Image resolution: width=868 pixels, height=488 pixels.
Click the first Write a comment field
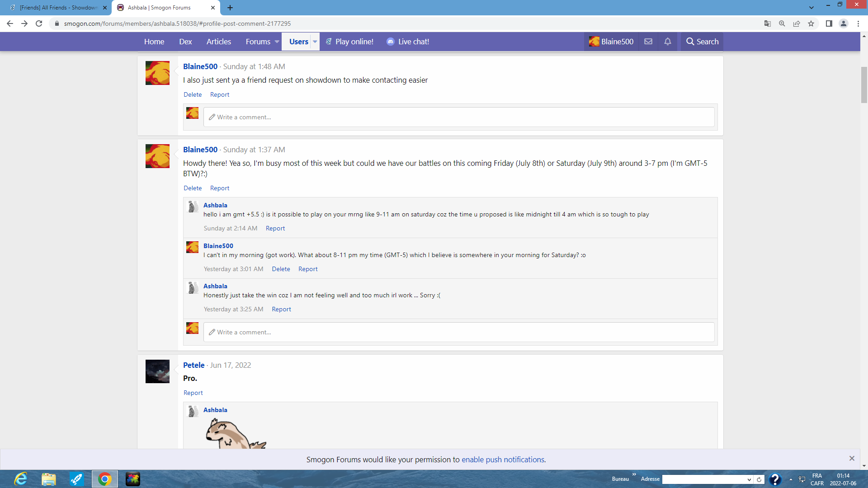[458, 117]
